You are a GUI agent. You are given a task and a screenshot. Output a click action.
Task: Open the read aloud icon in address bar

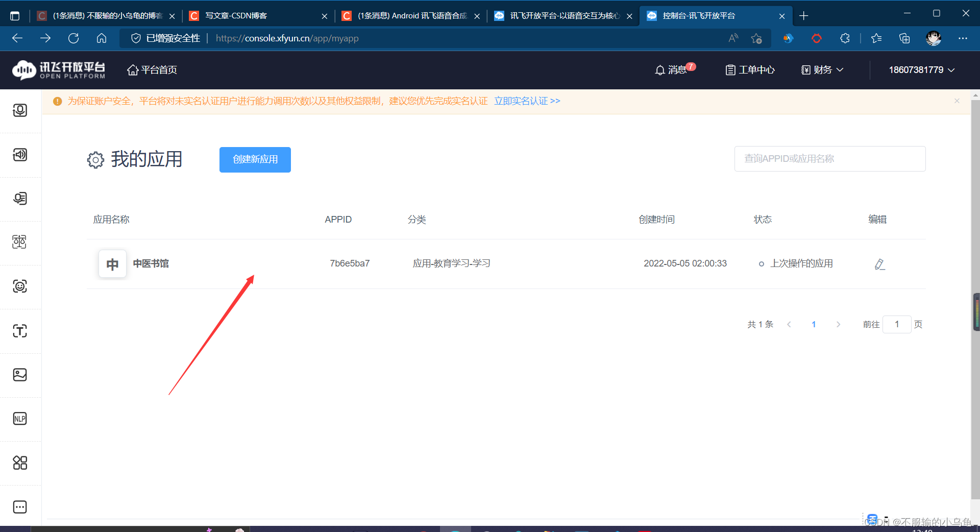(x=733, y=38)
